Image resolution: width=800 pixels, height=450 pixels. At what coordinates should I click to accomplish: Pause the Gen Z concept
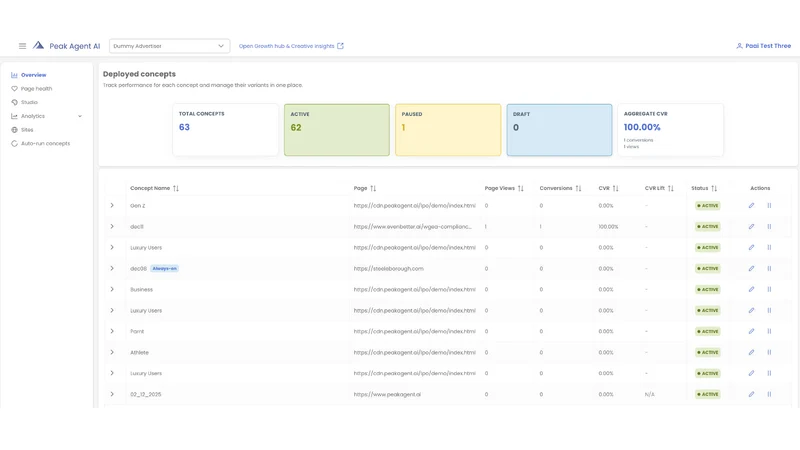point(769,206)
